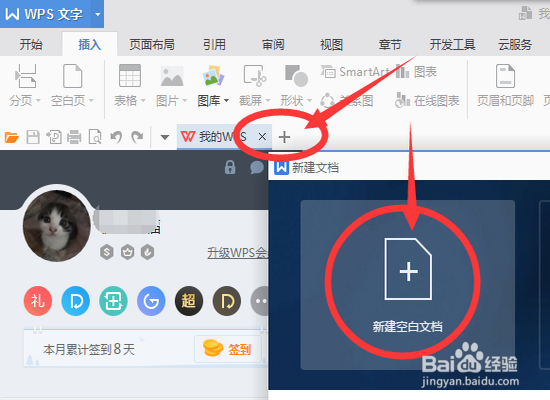Image resolution: width=550 pixels, height=400 pixels.
Task: Expand the 图片 dropdown arrow
Action: [185, 101]
